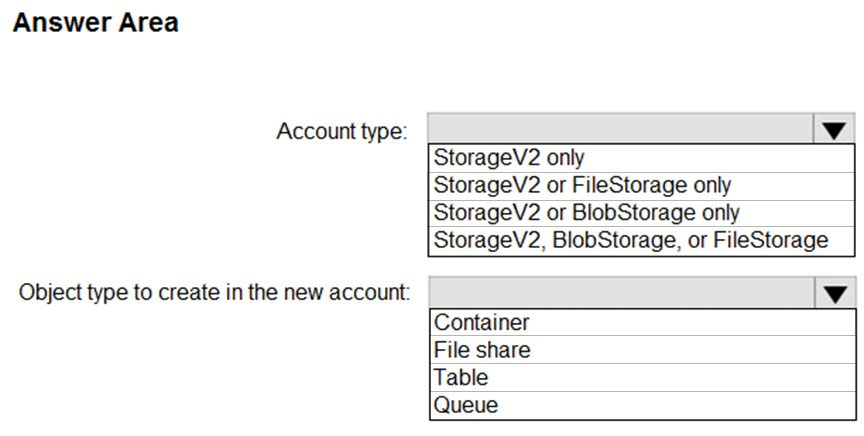Pick "StorageV2 or BlobStorage only"
Image resolution: width=864 pixels, height=436 pixels.
[x=586, y=212]
